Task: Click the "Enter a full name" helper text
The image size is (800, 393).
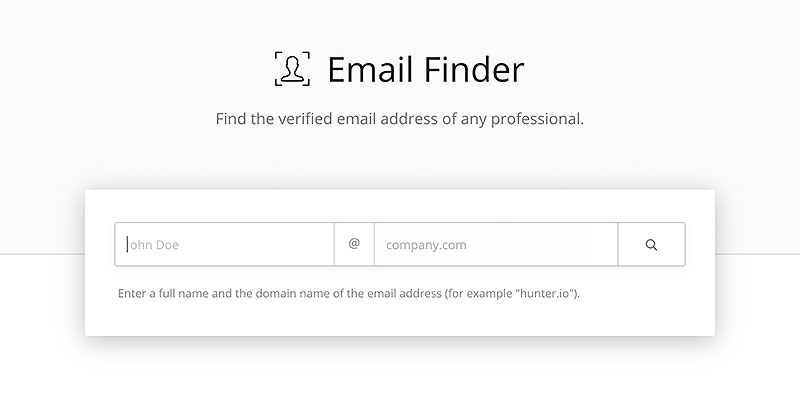Action: tap(349, 294)
